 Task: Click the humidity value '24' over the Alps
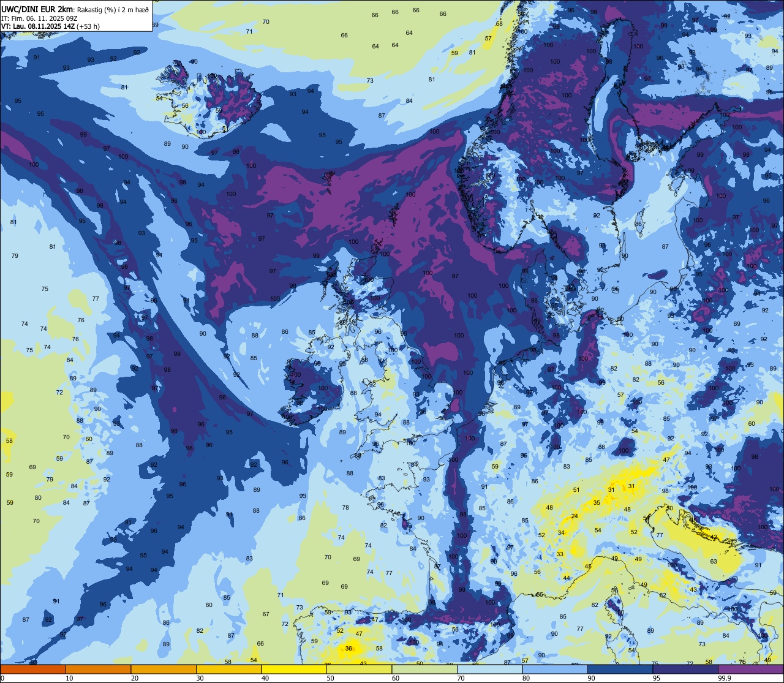(575, 516)
